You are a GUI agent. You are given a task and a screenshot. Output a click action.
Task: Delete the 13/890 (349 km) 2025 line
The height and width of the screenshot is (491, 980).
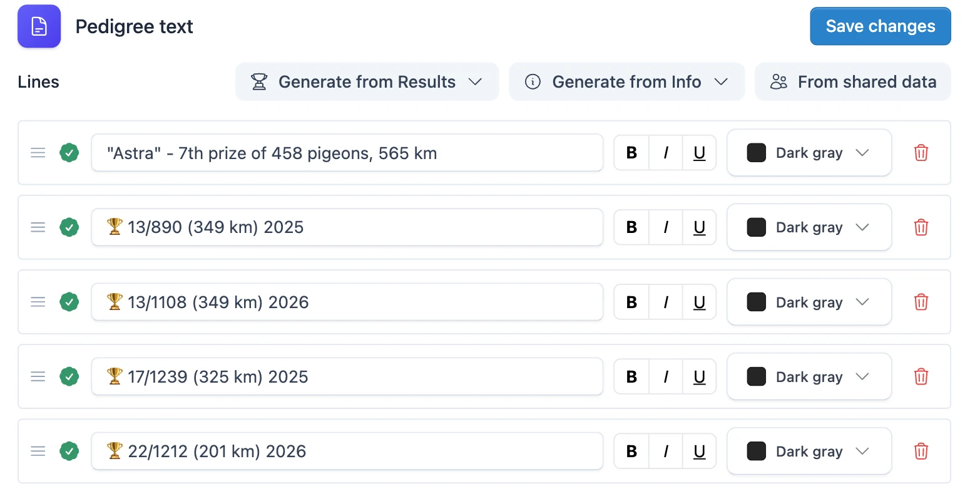click(x=921, y=227)
